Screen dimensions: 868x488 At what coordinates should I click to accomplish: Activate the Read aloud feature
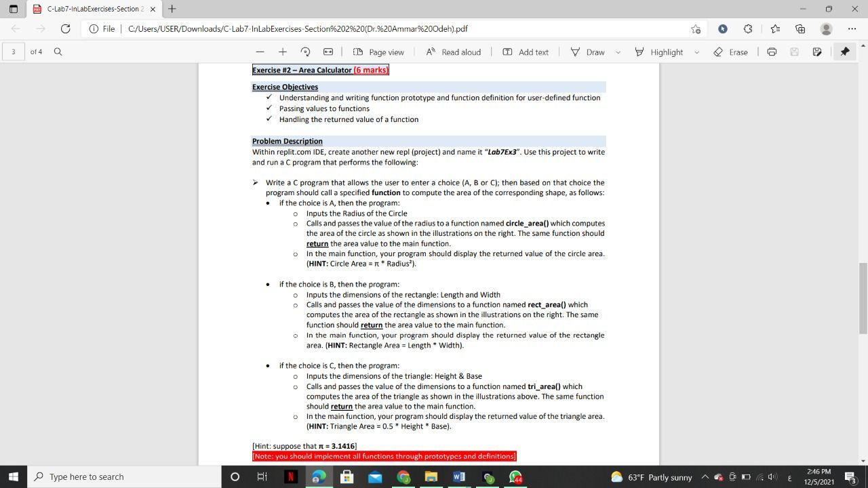[x=453, y=52]
